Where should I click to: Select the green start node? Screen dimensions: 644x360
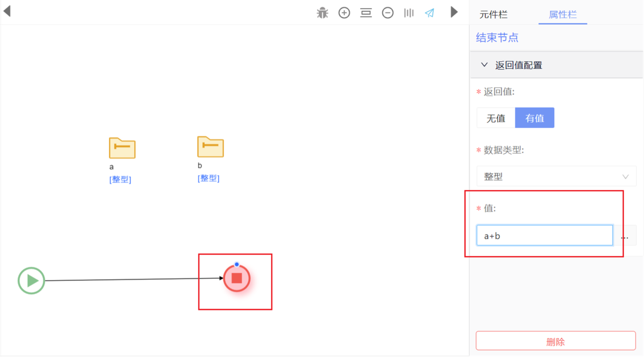(31, 281)
